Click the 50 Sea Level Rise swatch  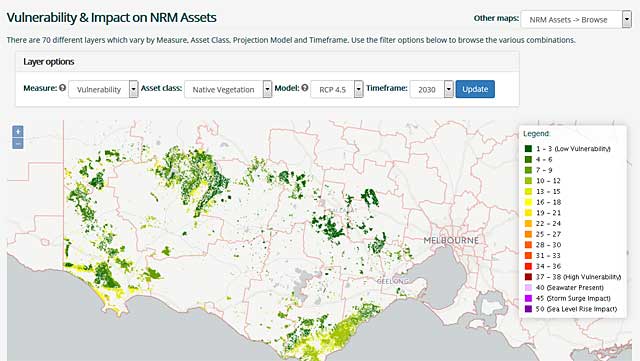click(x=528, y=309)
